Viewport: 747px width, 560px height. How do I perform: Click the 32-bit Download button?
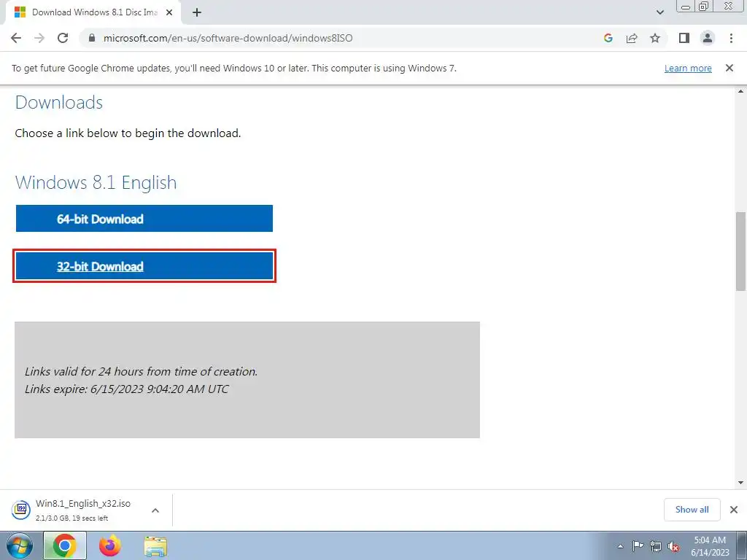(x=144, y=265)
